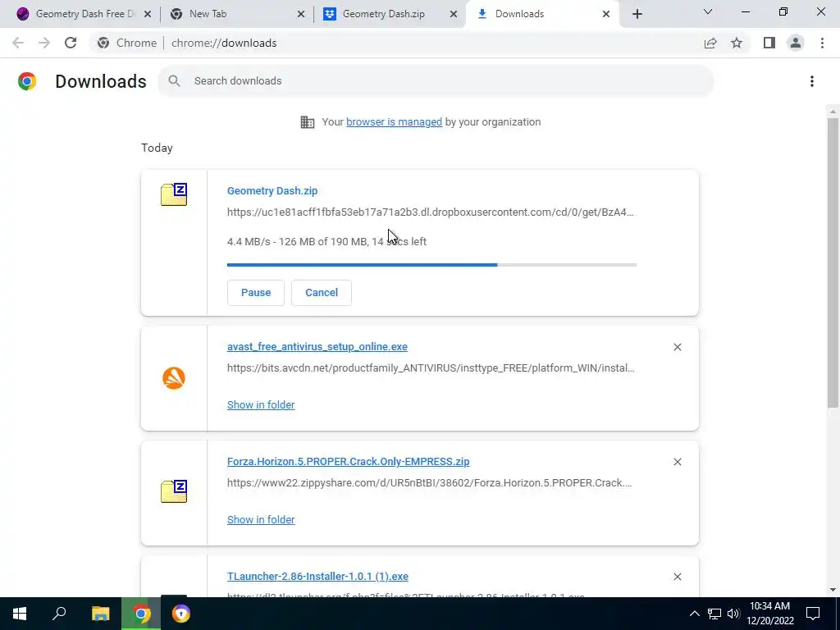Click the search magnifier icon in Downloads
The height and width of the screenshot is (630, 840).
[x=174, y=81]
